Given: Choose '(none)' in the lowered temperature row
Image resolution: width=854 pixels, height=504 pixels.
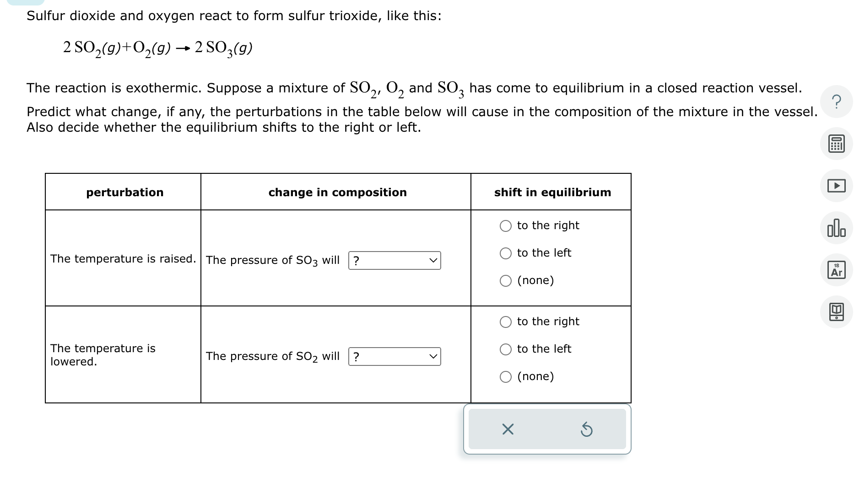Looking at the screenshot, I should (506, 376).
